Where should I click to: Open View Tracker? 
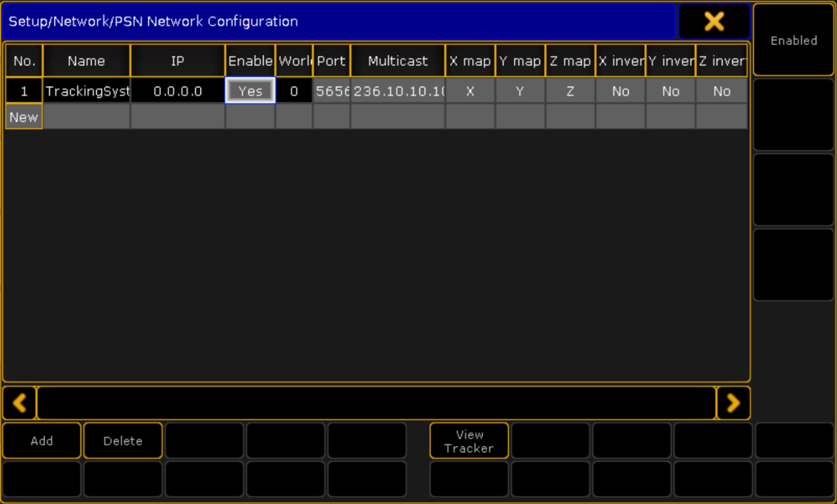coord(469,441)
